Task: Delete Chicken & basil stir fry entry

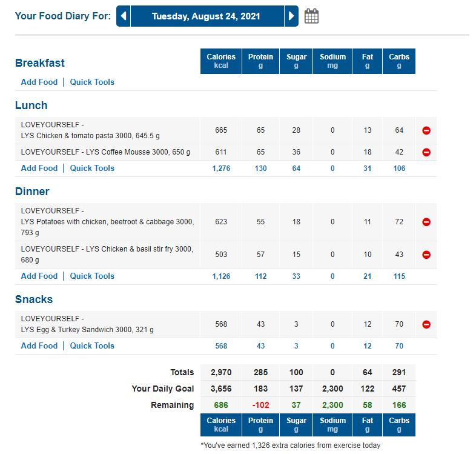Action: [x=426, y=255]
